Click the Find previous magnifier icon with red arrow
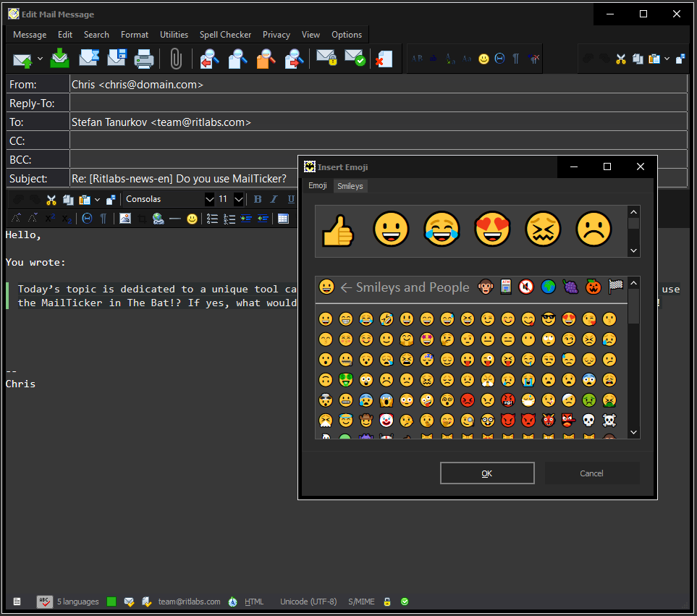Viewport: 697px width, 616px height. tap(209, 59)
